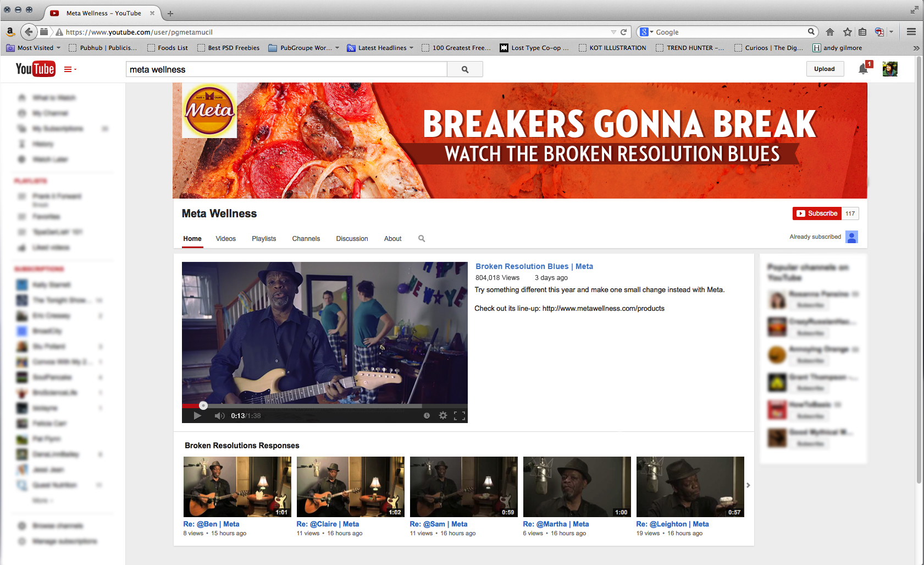Show more bookmarks with the chevron
This screenshot has width=924, height=565.
(x=916, y=48)
